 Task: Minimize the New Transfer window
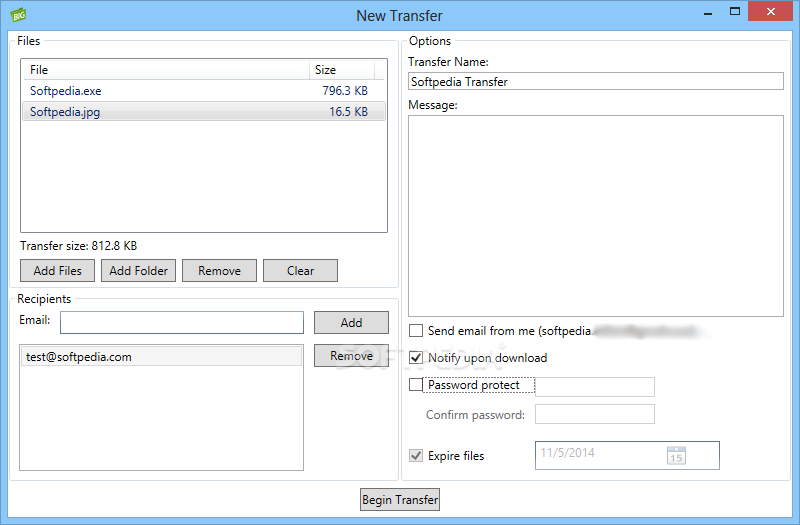click(x=708, y=12)
